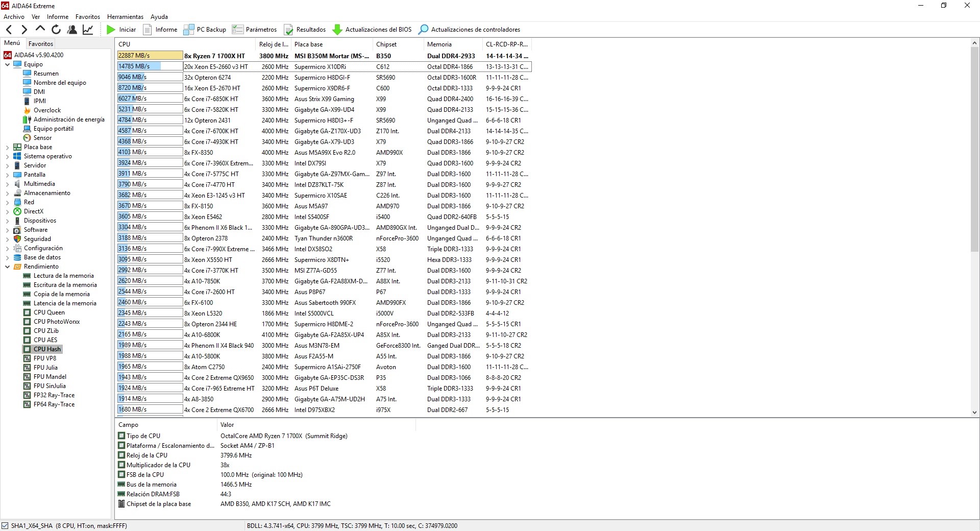Open Parámetros settings
Image resolution: width=980 pixels, height=531 pixels.
(x=254, y=30)
